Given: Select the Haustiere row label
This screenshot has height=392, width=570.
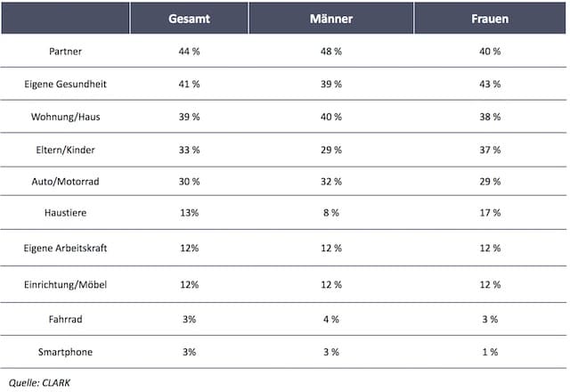Looking at the screenshot, I should click(x=66, y=214).
